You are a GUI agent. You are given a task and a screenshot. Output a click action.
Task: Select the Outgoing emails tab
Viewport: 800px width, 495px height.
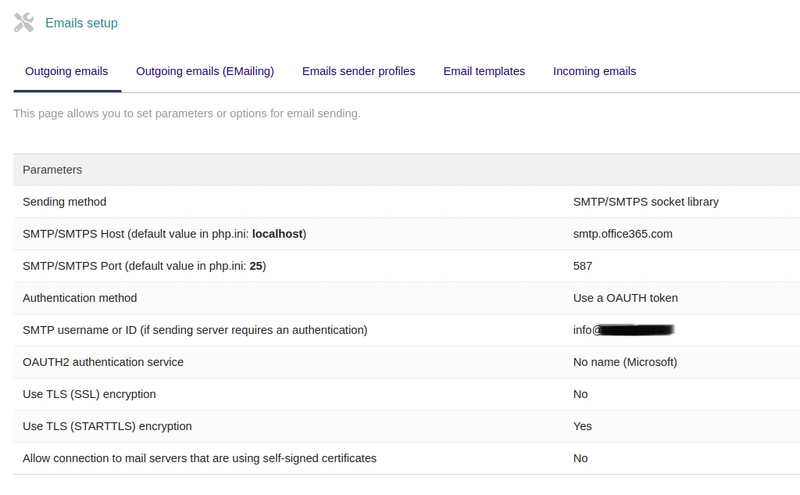66,71
